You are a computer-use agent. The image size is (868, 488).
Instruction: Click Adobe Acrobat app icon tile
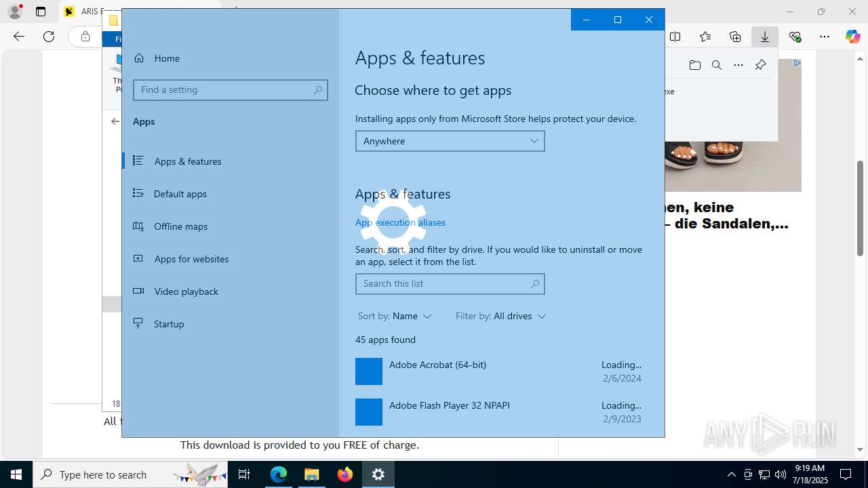point(369,371)
